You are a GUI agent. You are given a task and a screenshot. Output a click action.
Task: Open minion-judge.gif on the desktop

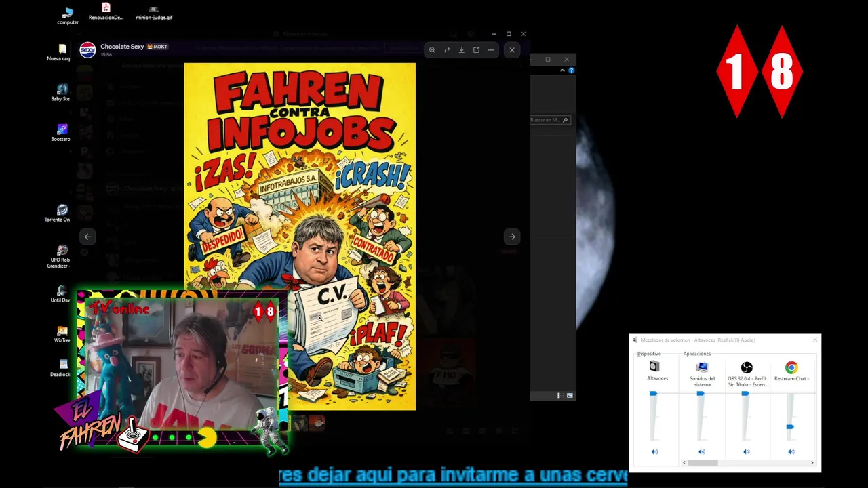(x=154, y=12)
